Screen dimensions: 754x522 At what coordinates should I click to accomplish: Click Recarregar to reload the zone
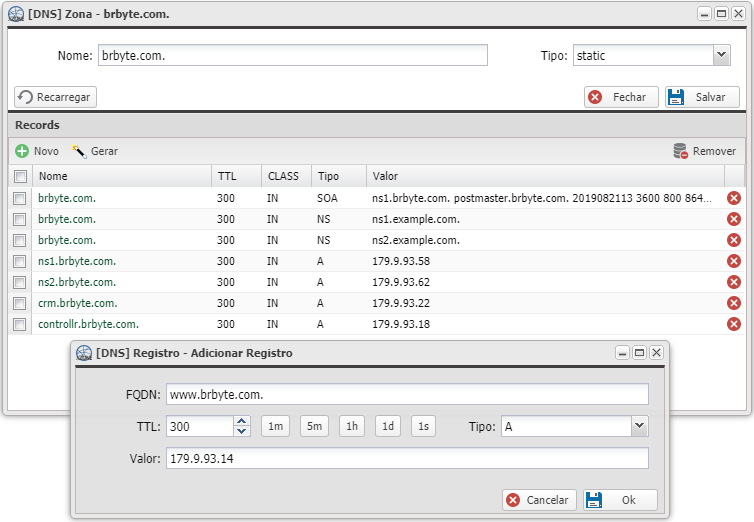(55, 97)
